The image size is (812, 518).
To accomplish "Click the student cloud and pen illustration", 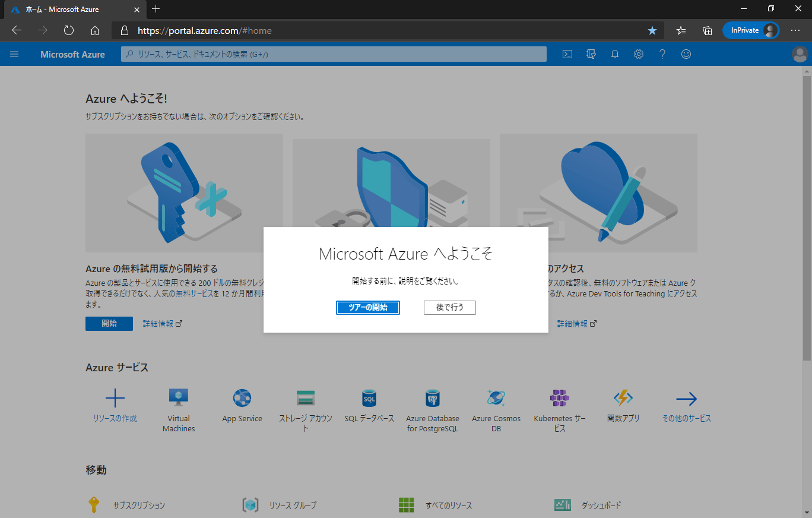I will pos(598,193).
